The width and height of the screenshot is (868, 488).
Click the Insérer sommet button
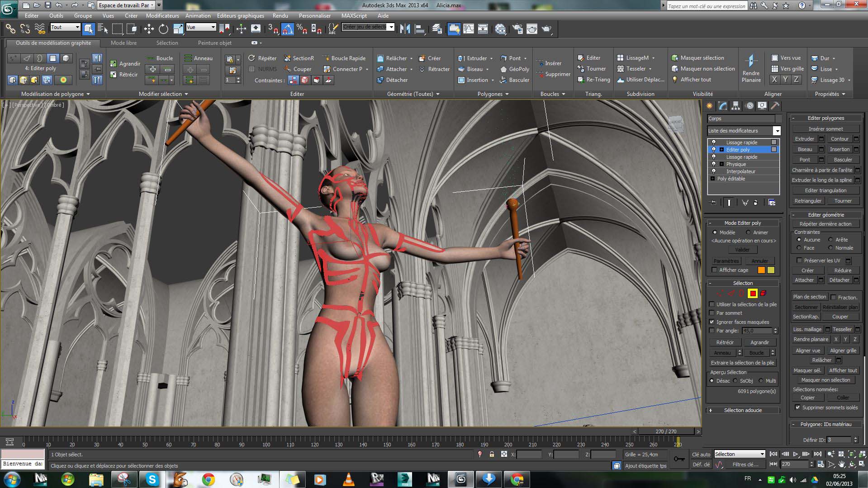point(825,129)
